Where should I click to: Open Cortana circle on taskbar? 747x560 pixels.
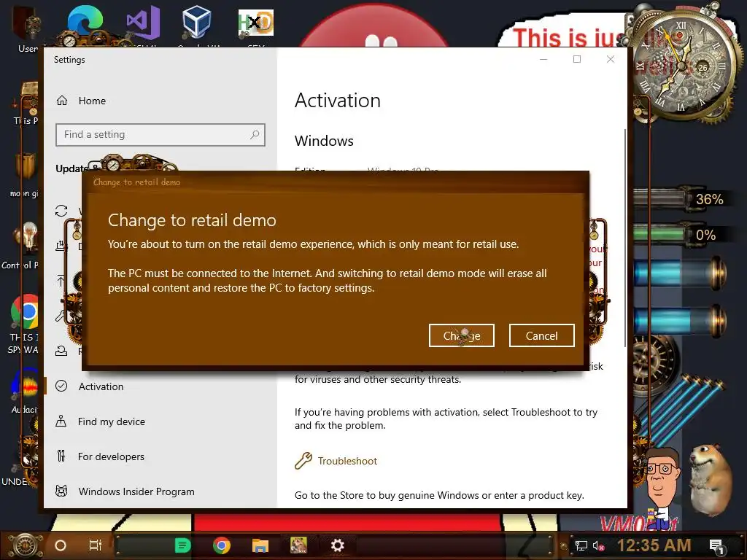(61, 545)
